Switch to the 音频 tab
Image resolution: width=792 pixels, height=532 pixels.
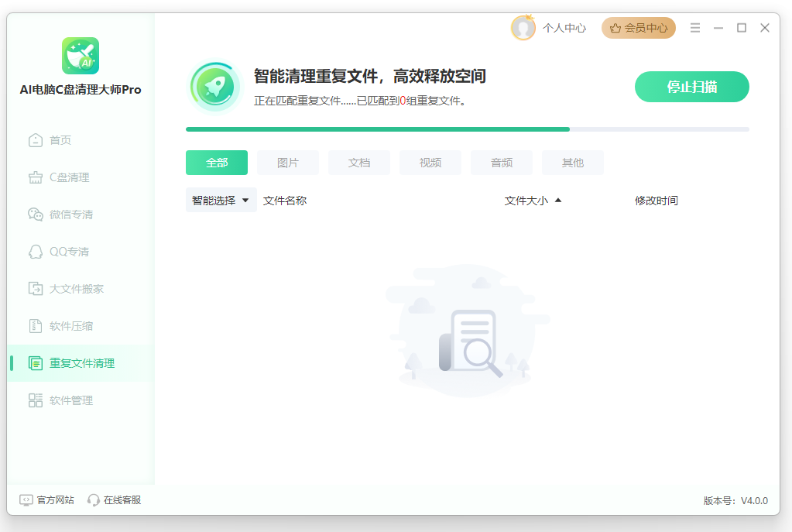(x=502, y=163)
